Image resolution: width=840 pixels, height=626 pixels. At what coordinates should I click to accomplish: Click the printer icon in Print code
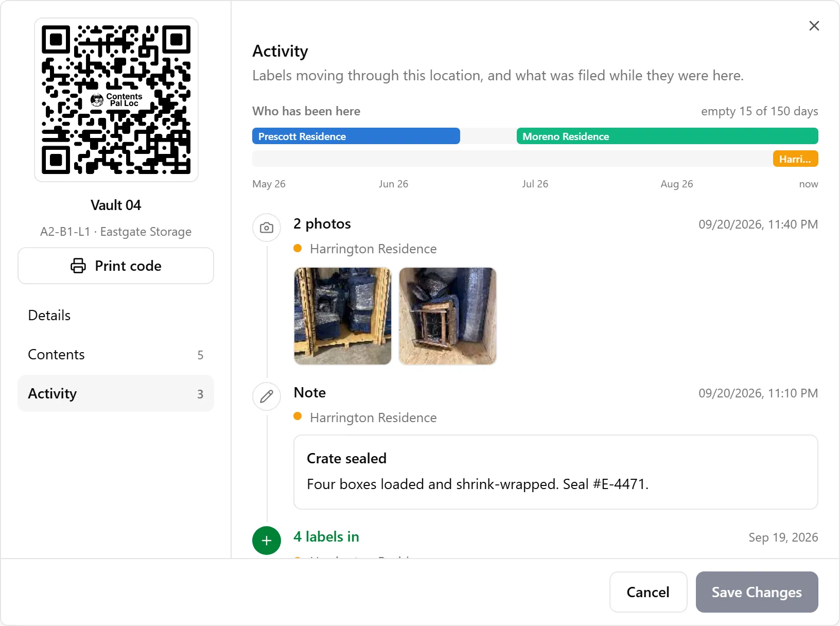pos(78,266)
